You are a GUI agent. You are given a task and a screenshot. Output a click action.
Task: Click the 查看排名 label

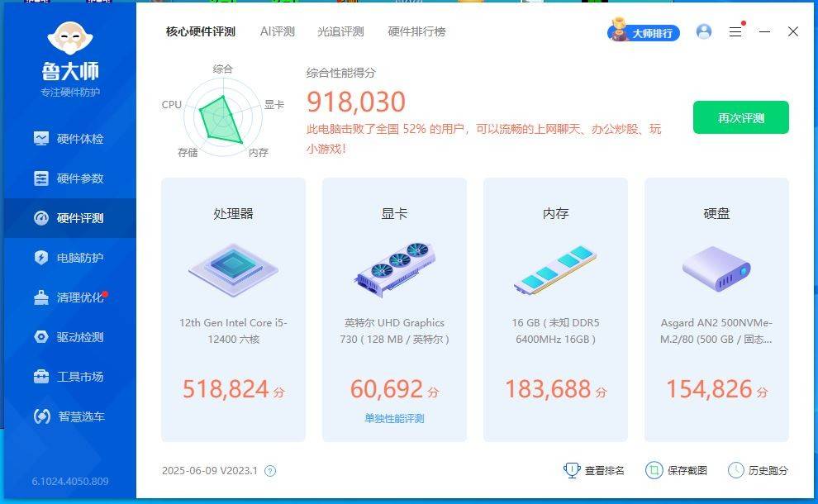coord(604,471)
